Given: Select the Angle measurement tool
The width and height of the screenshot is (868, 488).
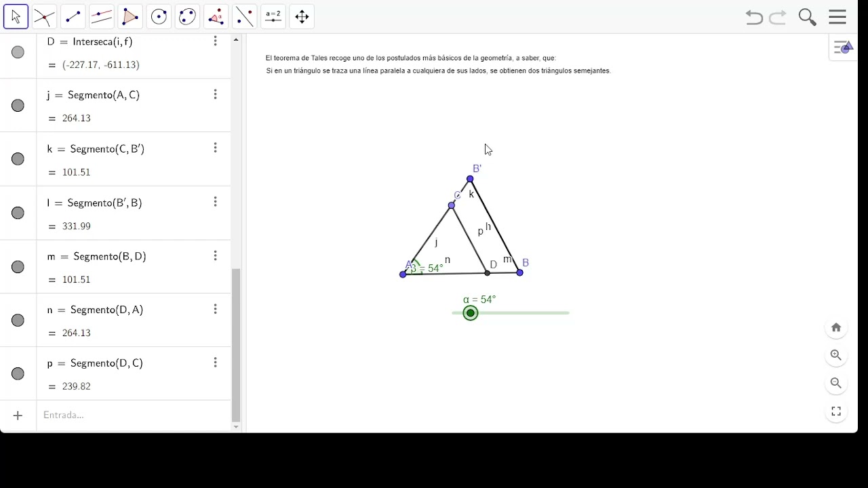Looking at the screenshot, I should point(216,16).
